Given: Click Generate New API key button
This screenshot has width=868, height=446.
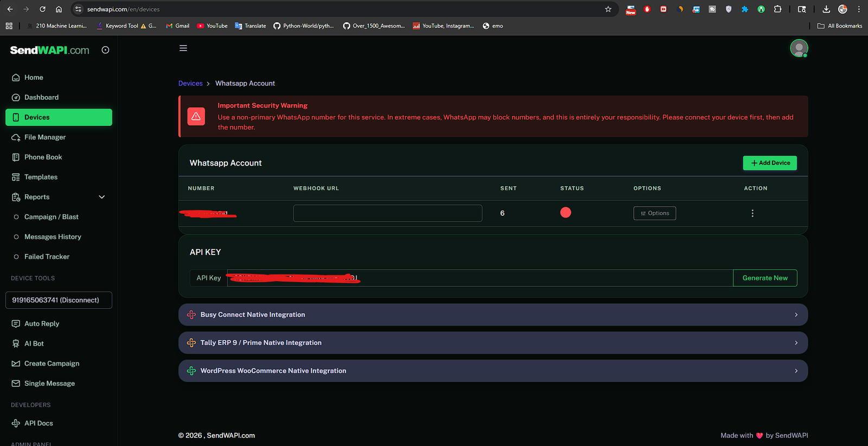Looking at the screenshot, I should 765,278.
